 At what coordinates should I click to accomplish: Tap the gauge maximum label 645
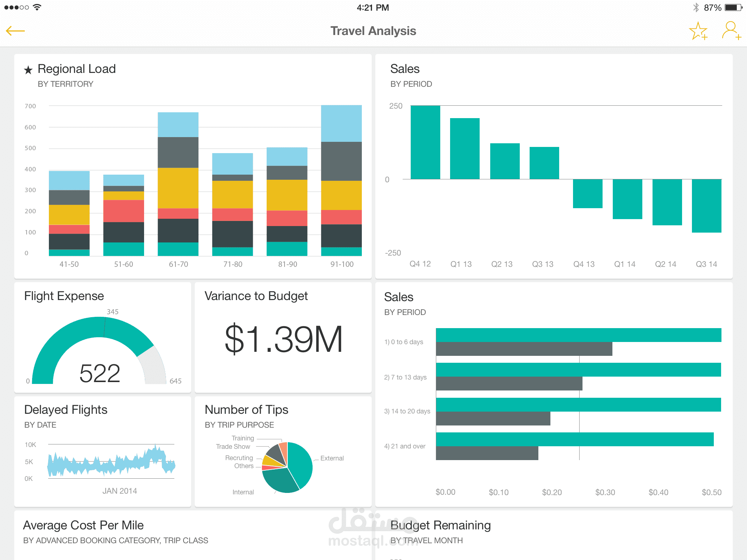click(175, 381)
